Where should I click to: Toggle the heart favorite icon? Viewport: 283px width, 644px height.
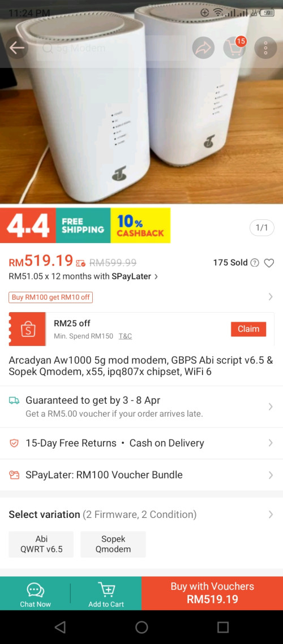coord(269,263)
